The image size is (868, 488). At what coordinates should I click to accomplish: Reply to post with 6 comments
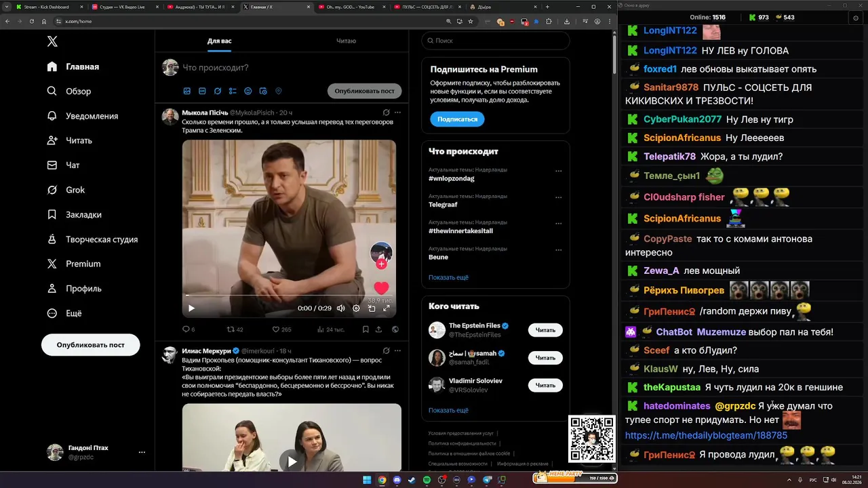189,329
